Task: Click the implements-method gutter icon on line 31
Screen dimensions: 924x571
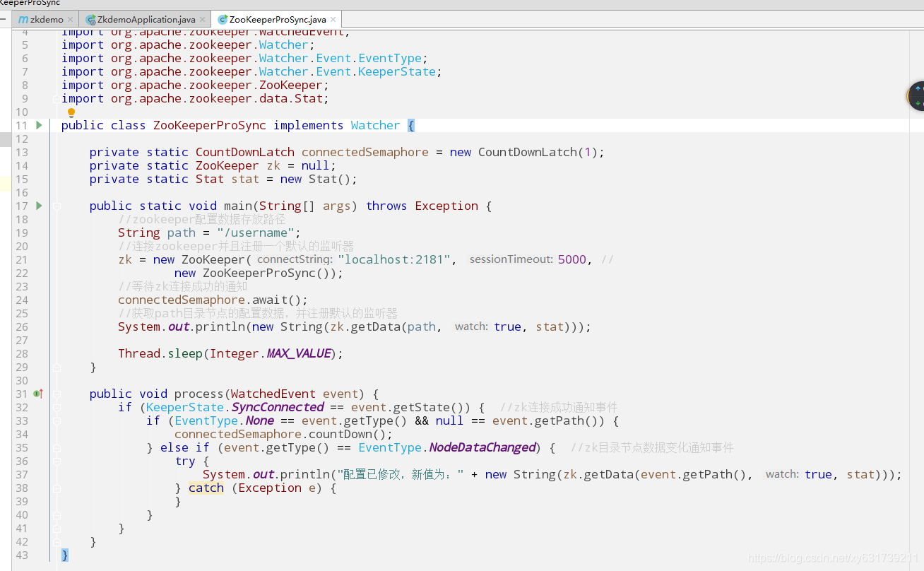Action: pos(39,394)
